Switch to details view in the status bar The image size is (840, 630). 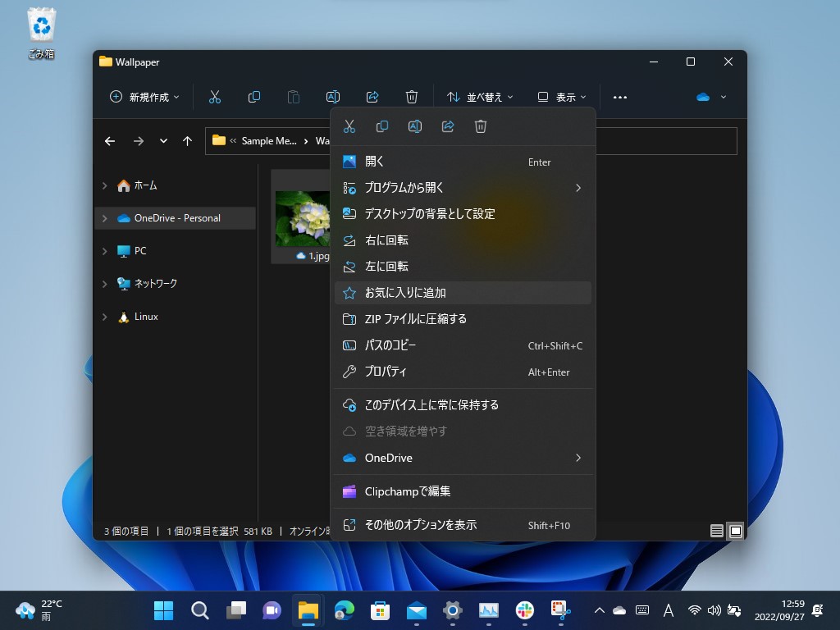point(716,531)
